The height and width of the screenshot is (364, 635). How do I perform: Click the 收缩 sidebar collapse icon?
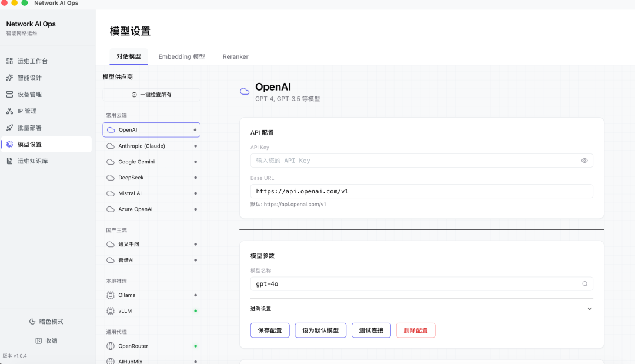38,340
